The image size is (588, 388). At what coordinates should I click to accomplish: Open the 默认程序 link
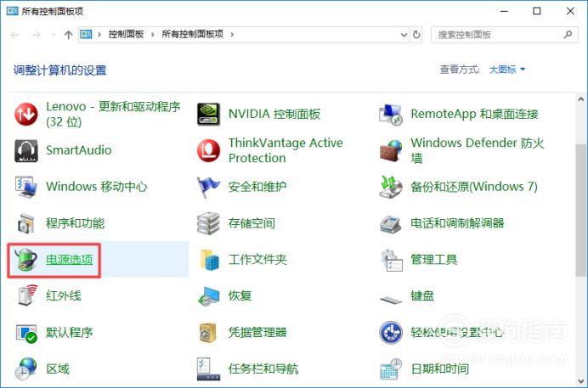coord(70,332)
